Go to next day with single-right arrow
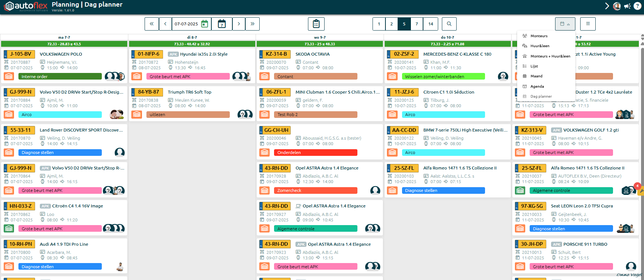The height and width of the screenshot is (280, 644). 239,24
